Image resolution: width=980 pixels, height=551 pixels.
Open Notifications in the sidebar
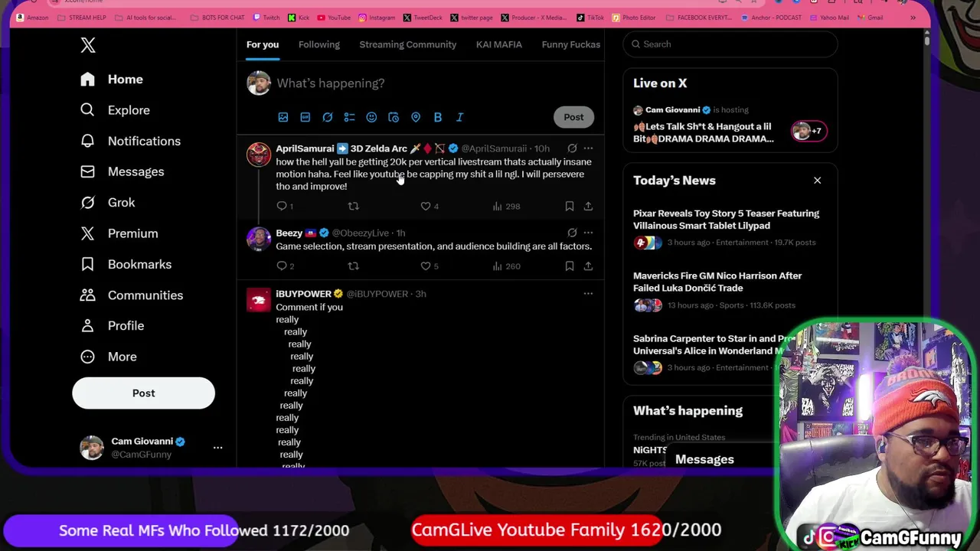(x=131, y=141)
